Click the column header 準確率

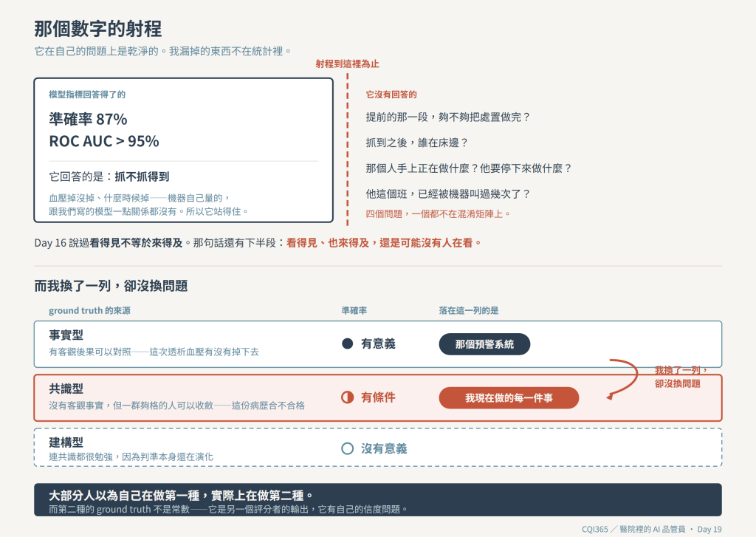(x=354, y=311)
